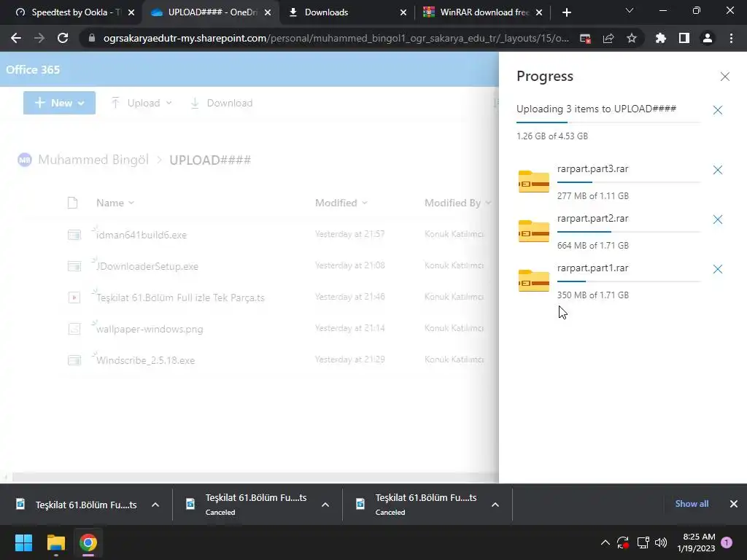Go forward using the browser forward arrow
The width and height of the screenshot is (747, 560).
pos(39,38)
